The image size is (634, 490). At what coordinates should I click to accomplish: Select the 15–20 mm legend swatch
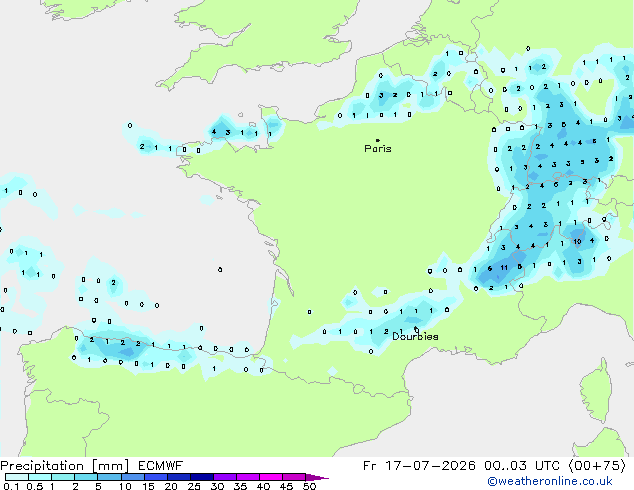[155, 477]
